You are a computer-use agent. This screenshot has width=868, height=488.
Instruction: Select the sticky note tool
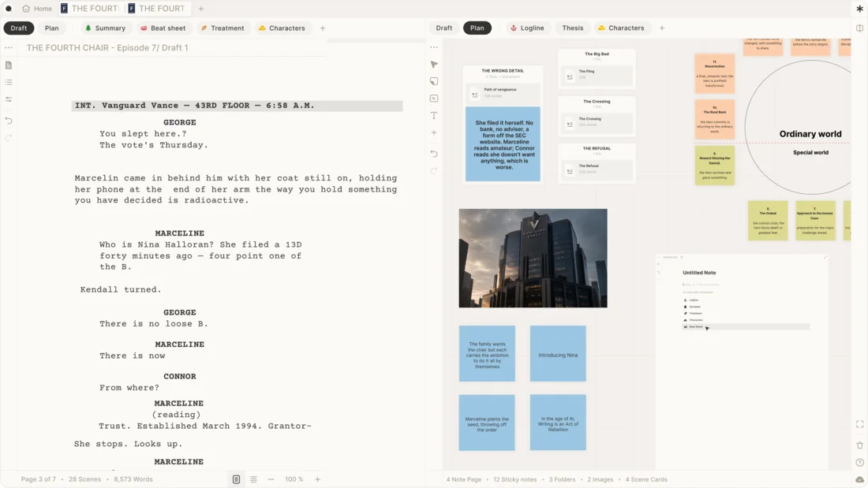tap(434, 81)
